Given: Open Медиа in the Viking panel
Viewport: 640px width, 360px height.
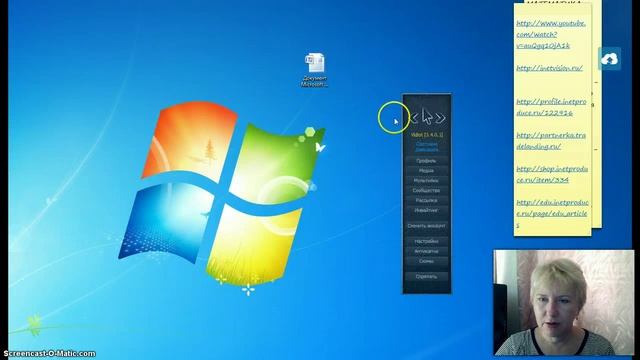Looking at the screenshot, I should pyautogui.click(x=427, y=171).
